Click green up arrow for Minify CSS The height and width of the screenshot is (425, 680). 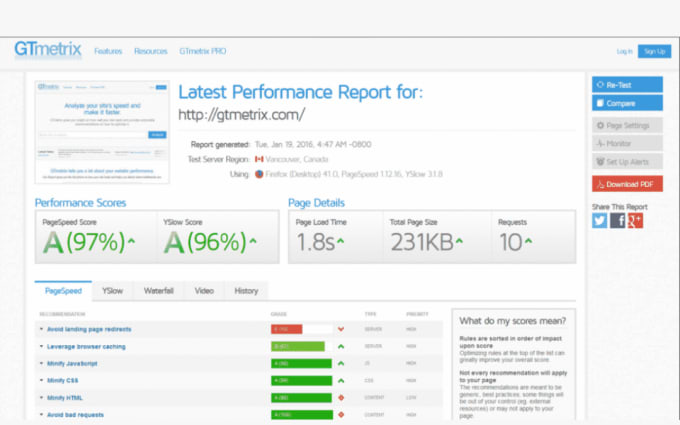pyautogui.click(x=341, y=380)
